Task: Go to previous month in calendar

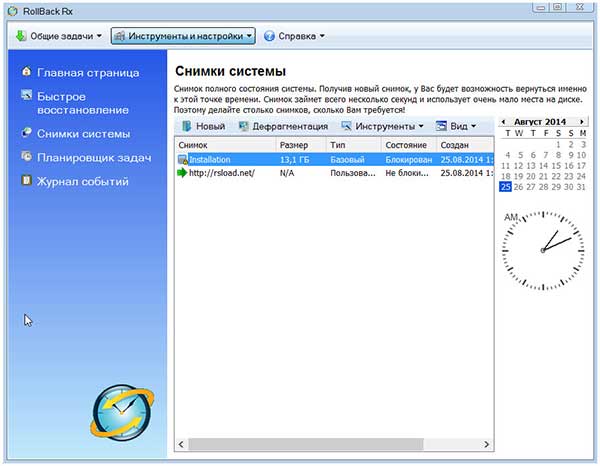Action: 504,122
